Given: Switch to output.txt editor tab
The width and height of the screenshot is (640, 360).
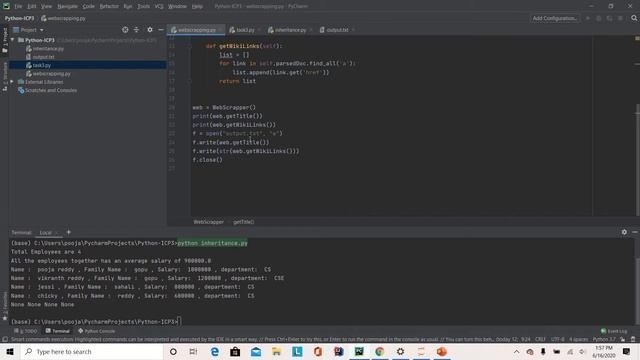Looking at the screenshot, I should [x=337, y=30].
